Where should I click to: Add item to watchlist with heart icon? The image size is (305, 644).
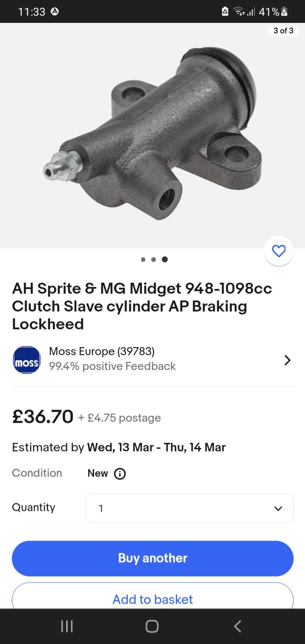(279, 251)
